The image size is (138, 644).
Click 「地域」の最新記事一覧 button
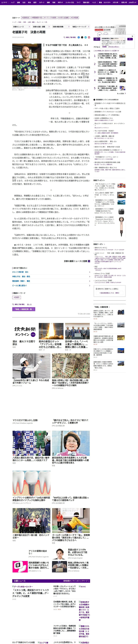24,309
